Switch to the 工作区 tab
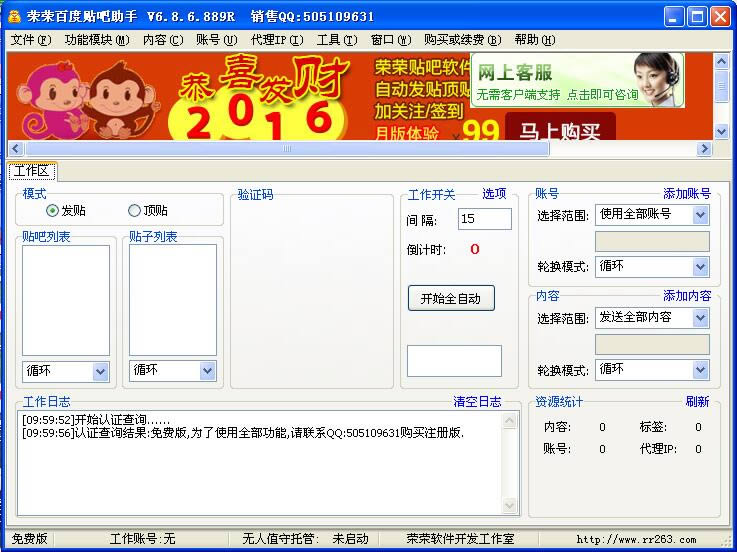This screenshot has width=737, height=552. coord(32,171)
